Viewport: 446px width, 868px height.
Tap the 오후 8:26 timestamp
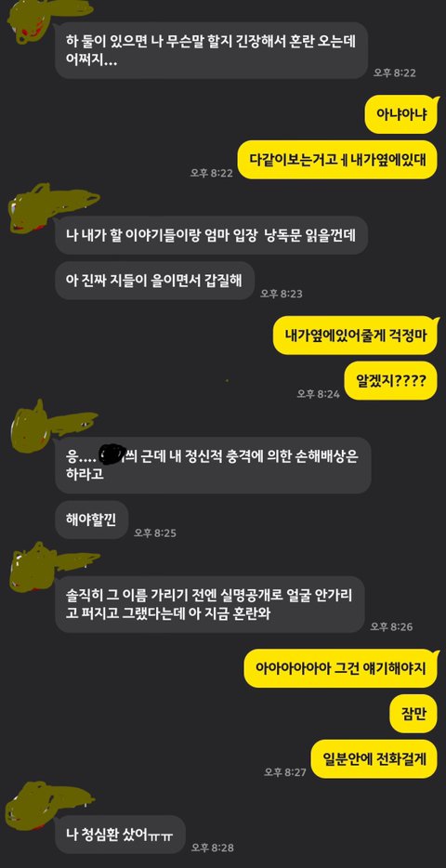pos(392,626)
